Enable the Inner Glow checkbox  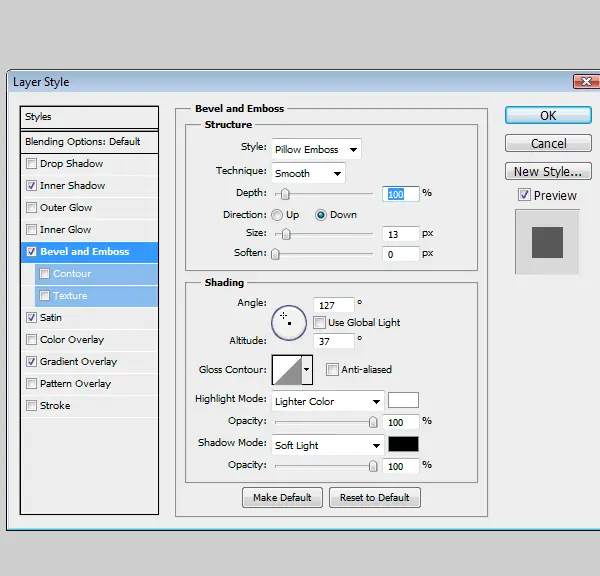click(x=31, y=230)
